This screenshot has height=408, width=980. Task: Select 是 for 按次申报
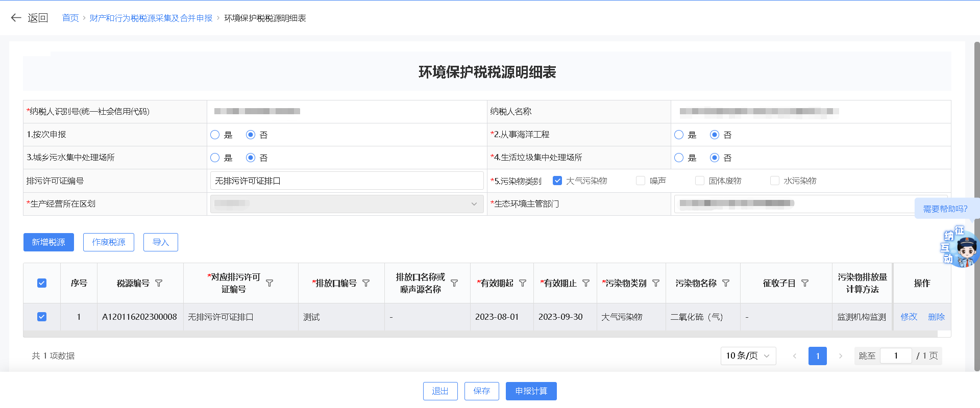(215, 135)
